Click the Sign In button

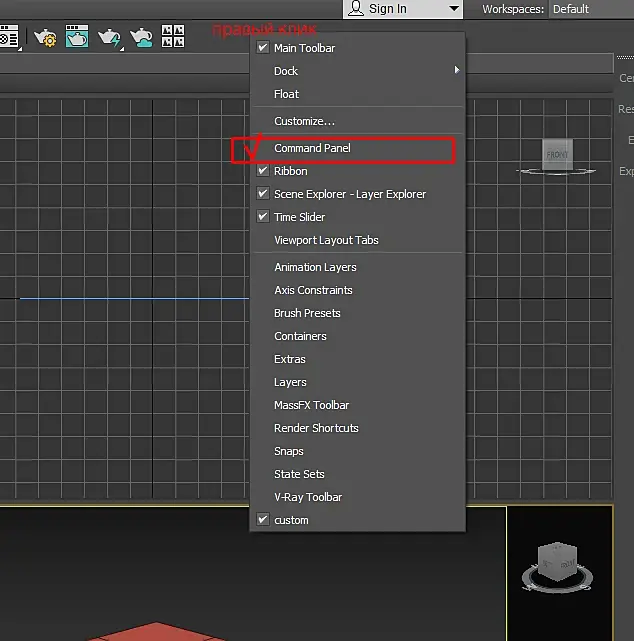pyautogui.click(x=380, y=9)
